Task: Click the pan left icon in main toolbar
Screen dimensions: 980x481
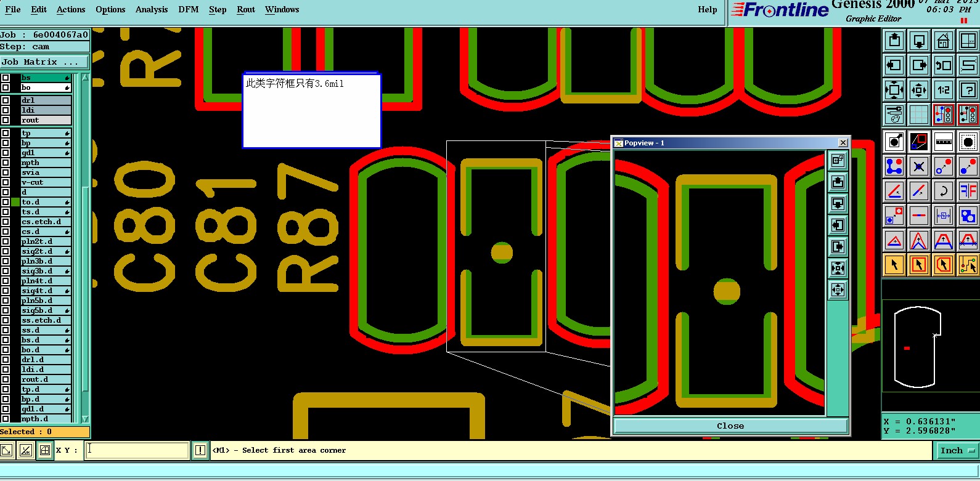Action: (894, 65)
